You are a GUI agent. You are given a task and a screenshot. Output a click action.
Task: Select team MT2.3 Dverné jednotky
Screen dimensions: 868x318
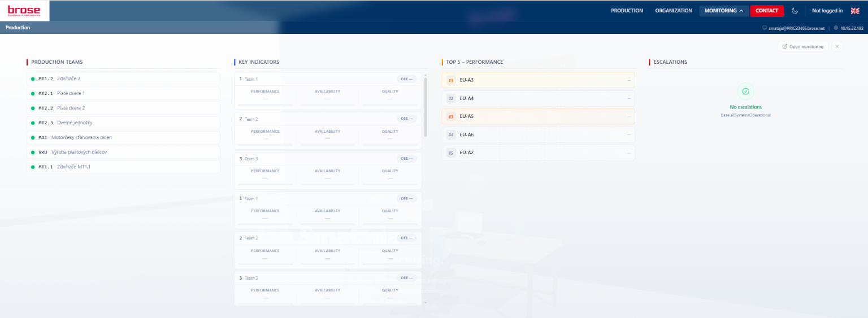tap(123, 123)
